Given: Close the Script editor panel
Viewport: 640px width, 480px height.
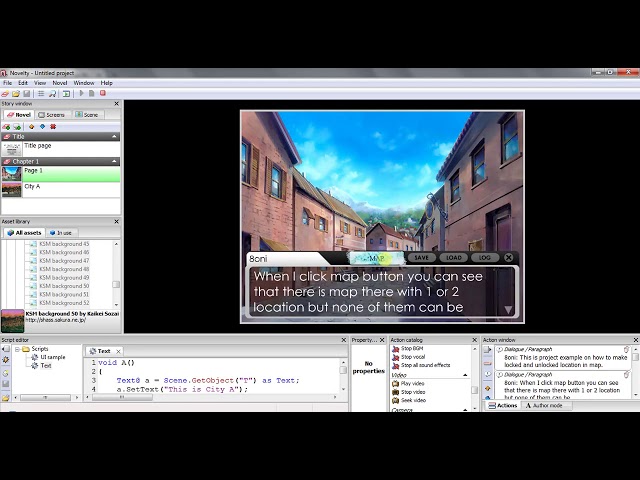Looking at the screenshot, I should (344, 340).
